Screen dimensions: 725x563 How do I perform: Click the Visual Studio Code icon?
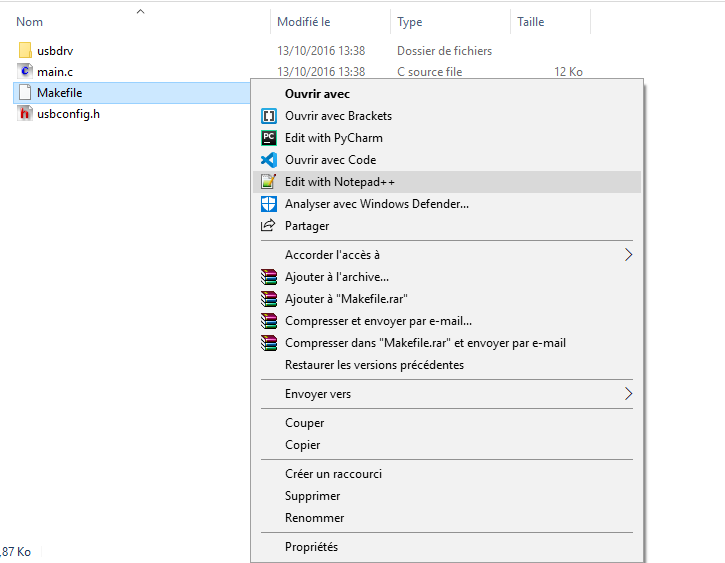click(x=268, y=160)
